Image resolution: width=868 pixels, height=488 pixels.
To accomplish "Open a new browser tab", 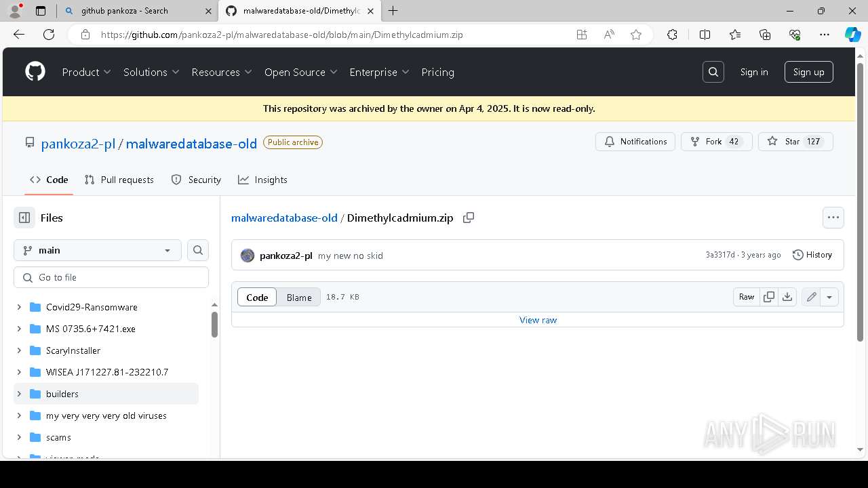I will (393, 11).
